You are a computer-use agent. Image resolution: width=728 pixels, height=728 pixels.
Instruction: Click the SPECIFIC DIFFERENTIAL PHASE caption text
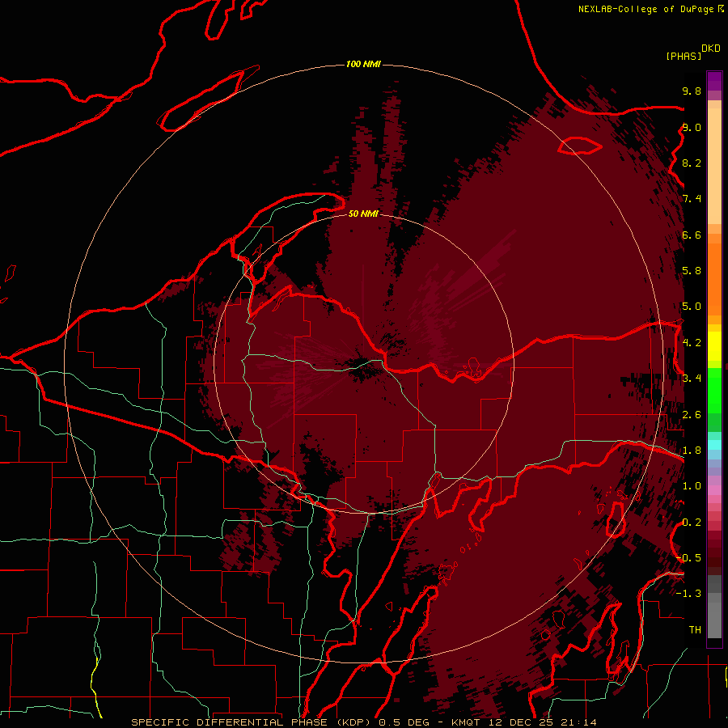click(x=231, y=722)
